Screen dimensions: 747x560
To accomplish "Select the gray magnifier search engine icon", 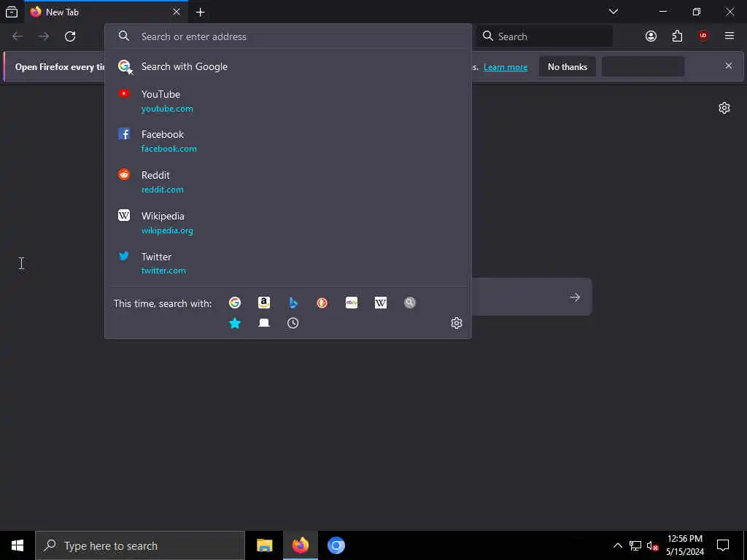I will click(410, 303).
